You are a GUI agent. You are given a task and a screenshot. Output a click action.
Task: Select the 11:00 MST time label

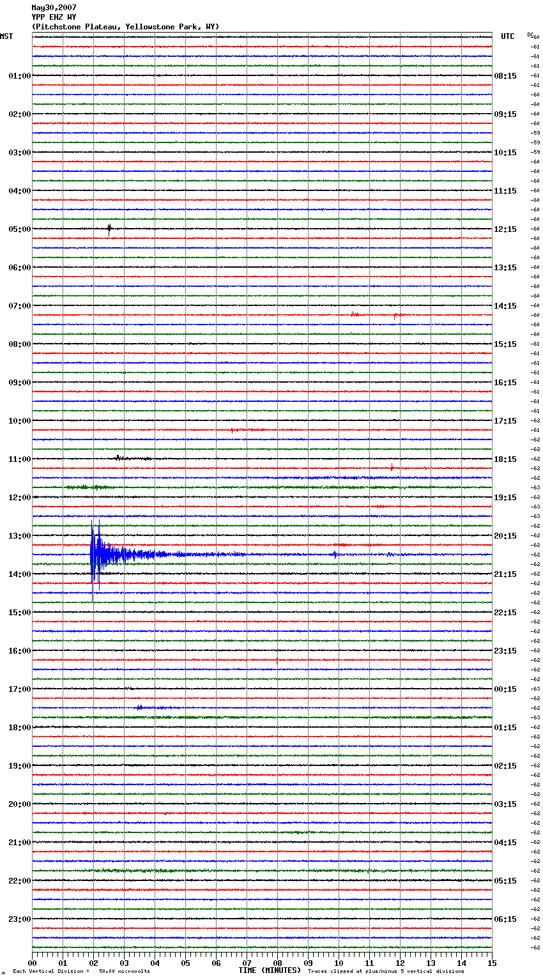point(19,459)
